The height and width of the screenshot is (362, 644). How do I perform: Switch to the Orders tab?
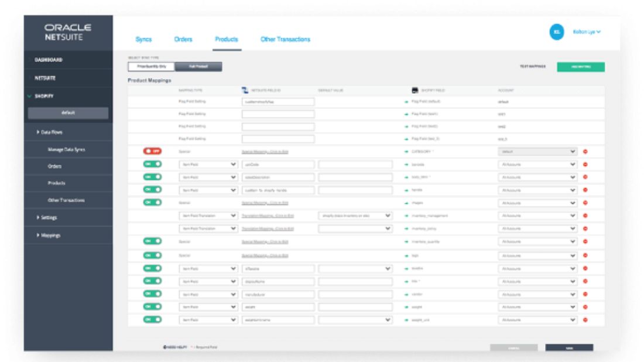pyautogui.click(x=183, y=39)
